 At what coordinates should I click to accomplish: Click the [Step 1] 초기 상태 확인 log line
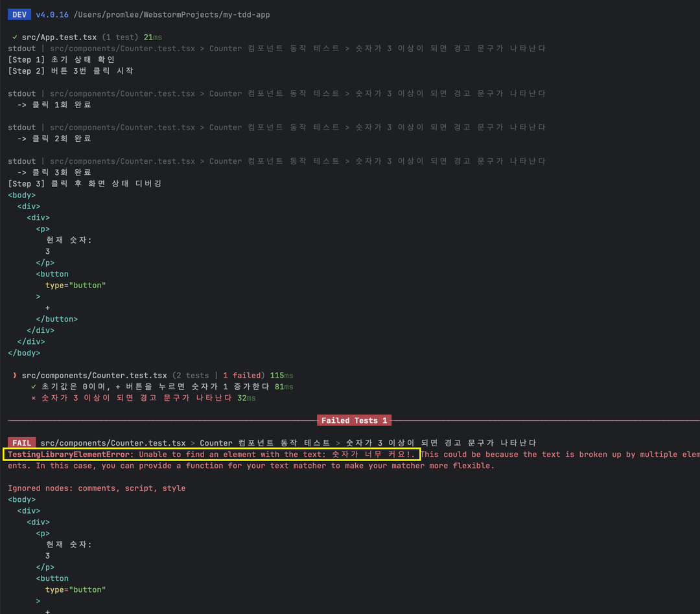(61, 60)
